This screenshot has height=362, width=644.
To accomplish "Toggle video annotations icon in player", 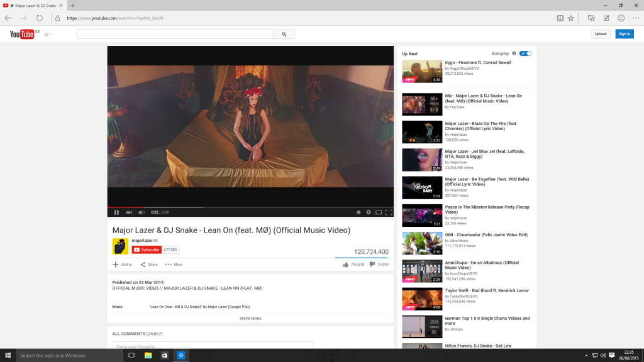I will (x=358, y=212).
